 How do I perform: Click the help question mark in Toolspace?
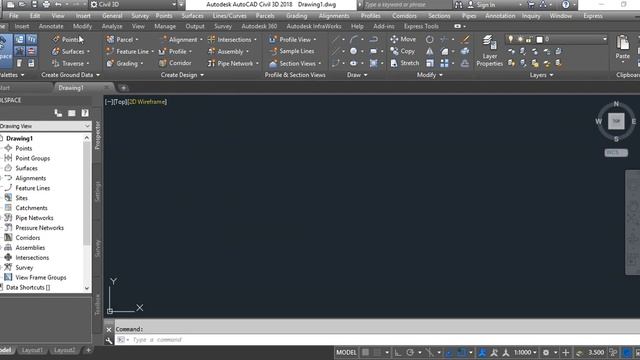point(84,113)
